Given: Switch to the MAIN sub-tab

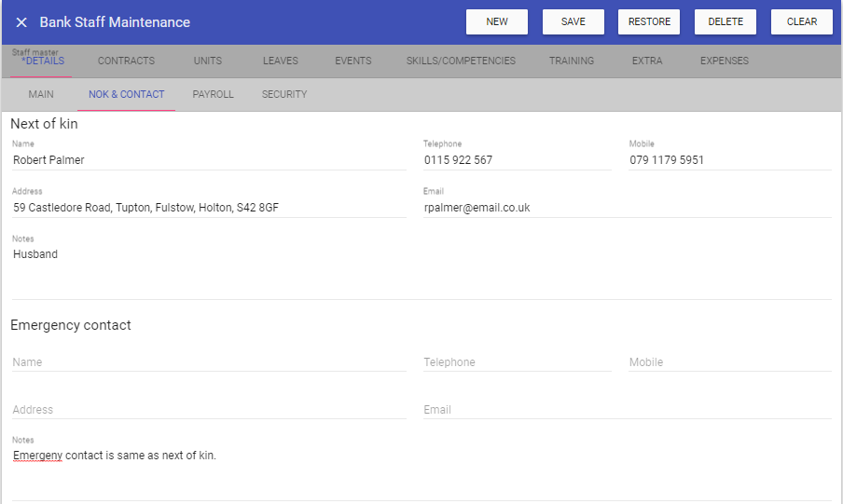Looking at the screenshot, I should tap(41, 95).
